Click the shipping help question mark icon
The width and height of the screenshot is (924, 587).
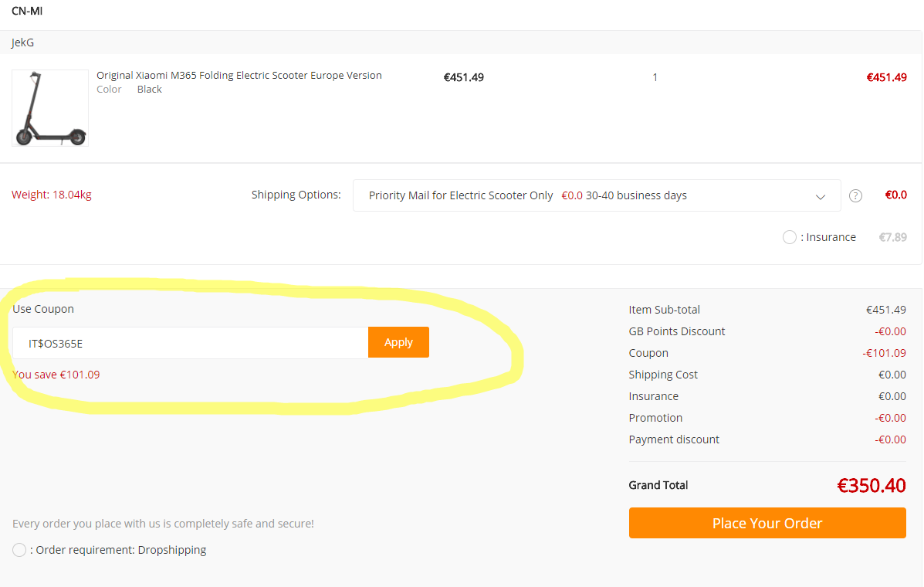pyautogui.click(x=855, y=195)
